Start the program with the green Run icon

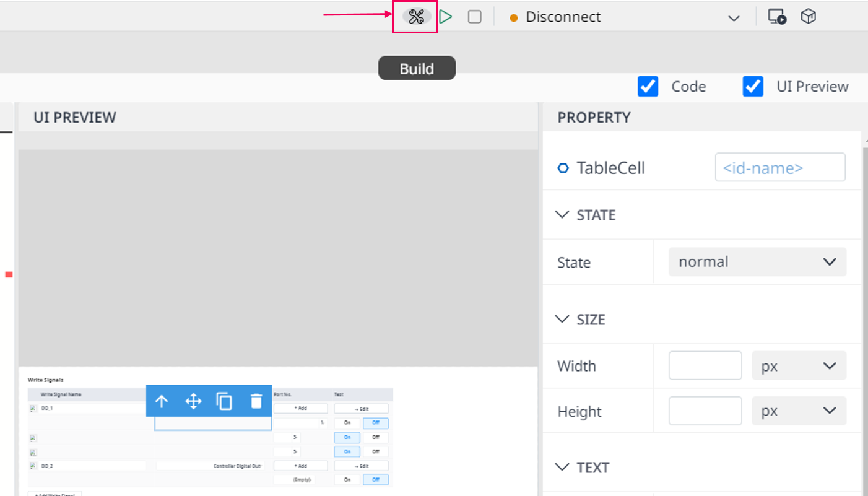tap(446, 17)
